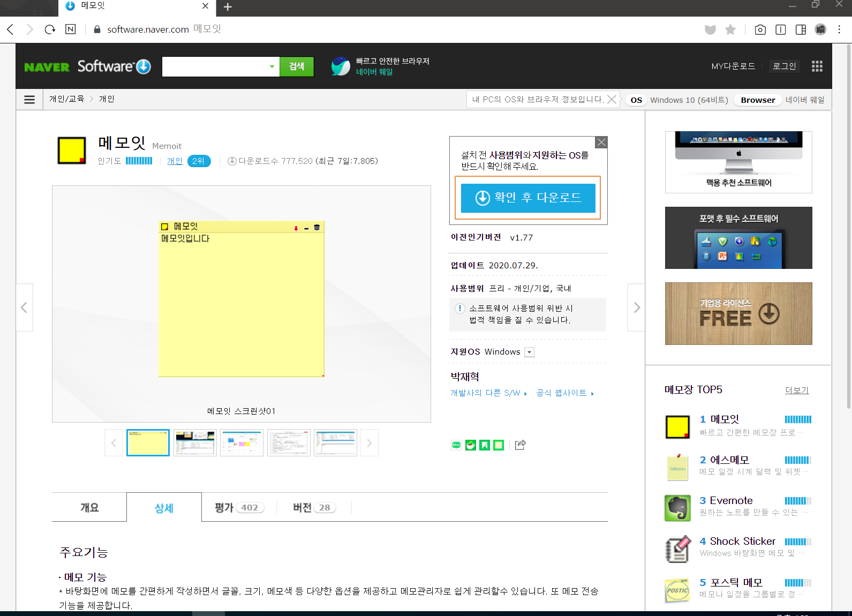Share via green bookmark icon
The image size is (852, 616).
485,445
